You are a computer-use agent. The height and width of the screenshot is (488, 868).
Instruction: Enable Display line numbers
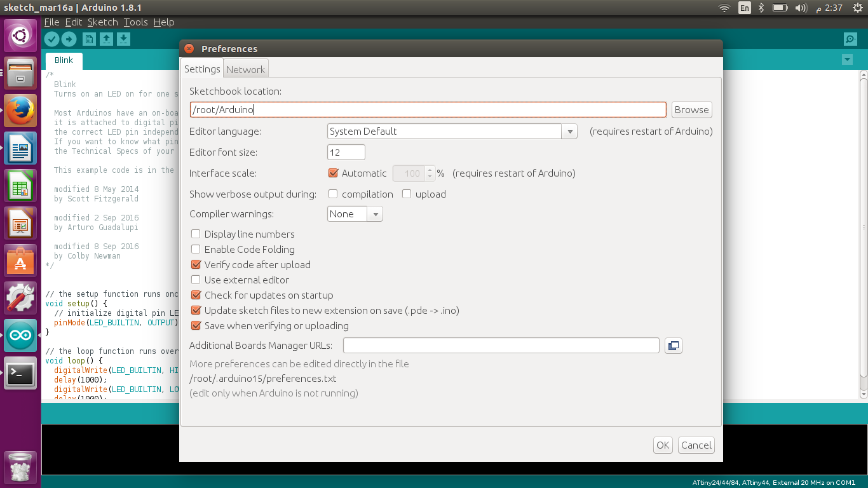click(196, 234)
